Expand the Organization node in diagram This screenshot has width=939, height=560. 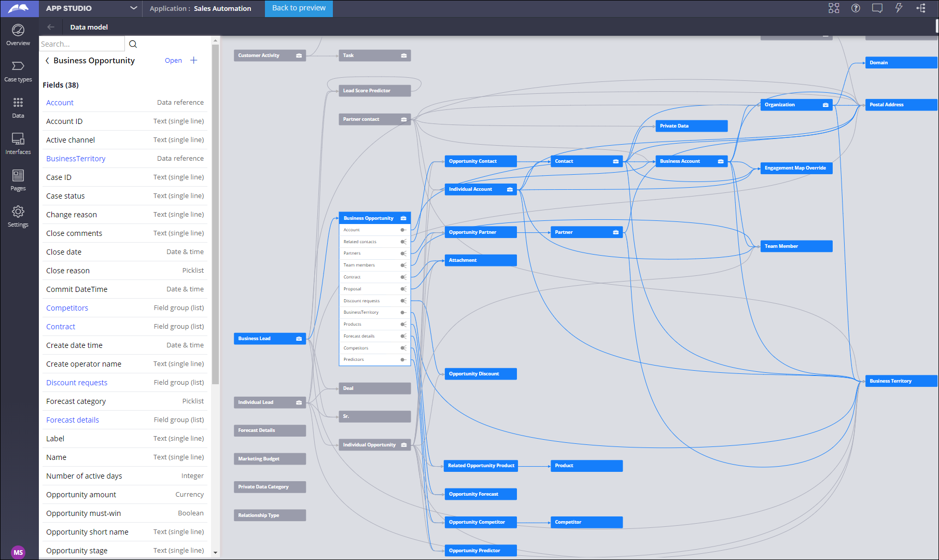(x=825, y=105)
